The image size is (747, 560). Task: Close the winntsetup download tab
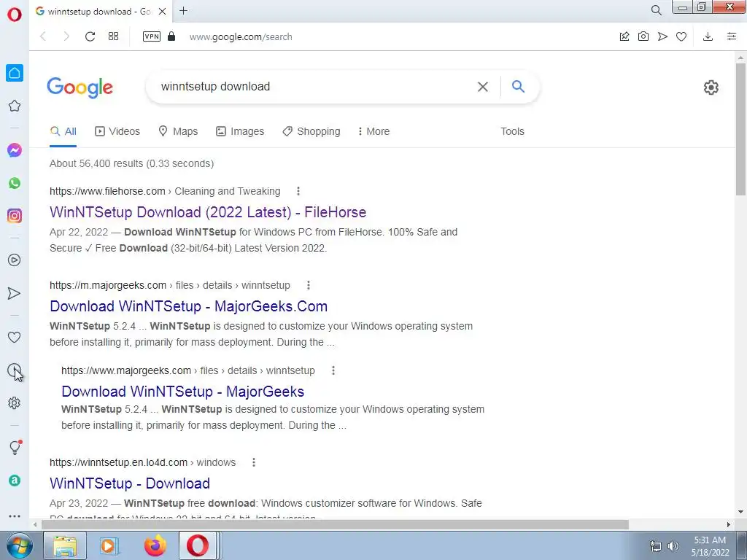[x=163, y=11]
